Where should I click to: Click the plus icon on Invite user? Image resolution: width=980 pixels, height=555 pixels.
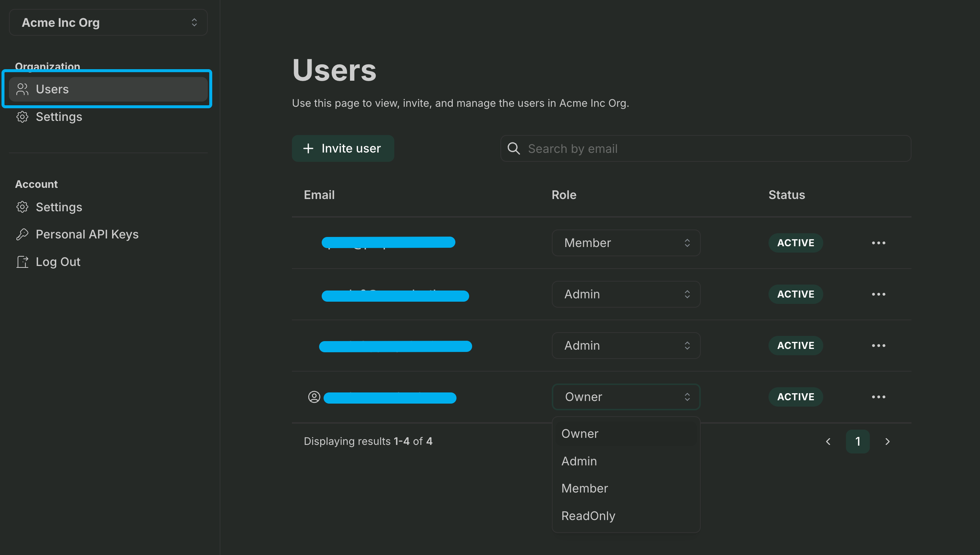(308, 148)
